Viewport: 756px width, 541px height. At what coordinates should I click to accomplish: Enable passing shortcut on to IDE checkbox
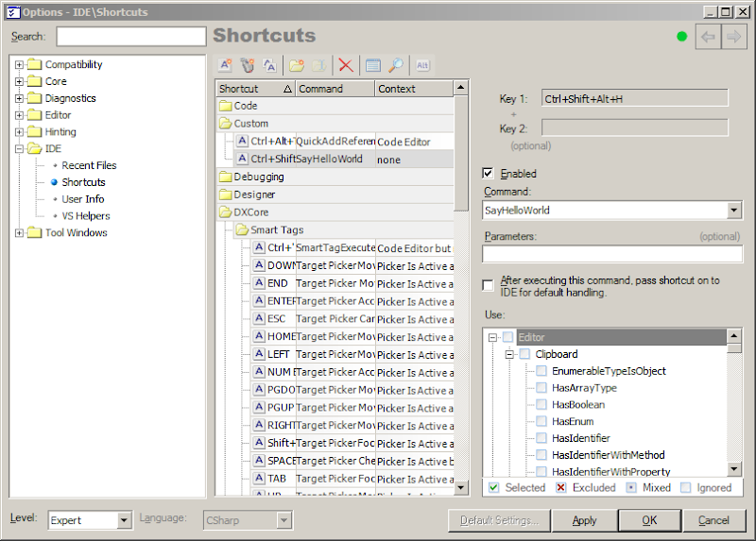[489, 285]
